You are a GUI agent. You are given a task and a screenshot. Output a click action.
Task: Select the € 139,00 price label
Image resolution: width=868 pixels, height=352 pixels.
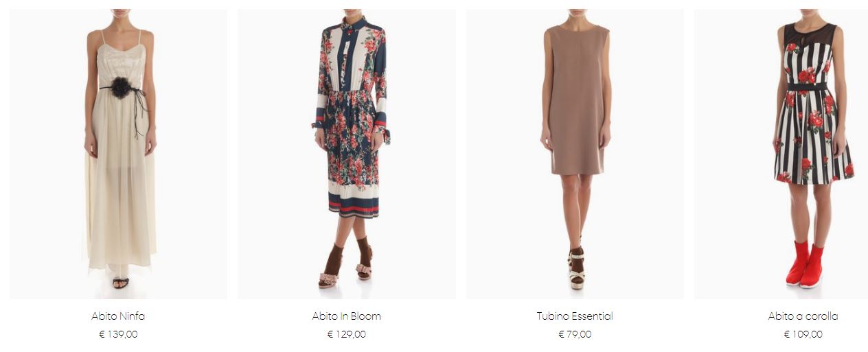[118, 334]
